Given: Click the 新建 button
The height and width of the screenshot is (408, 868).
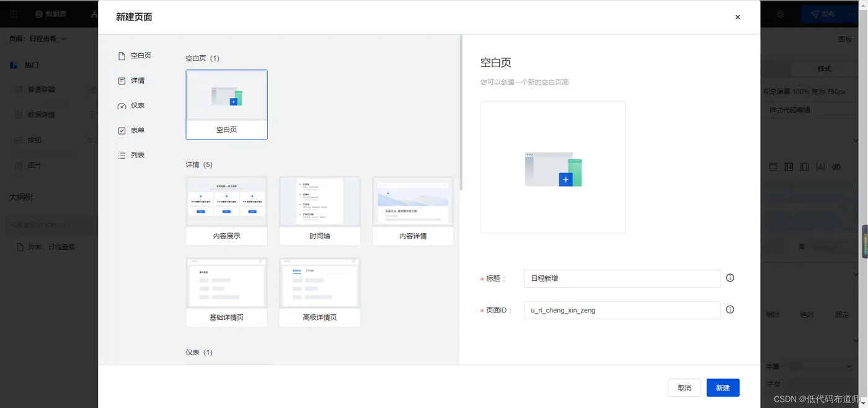Looking at the screenshot, I should 723,388.
